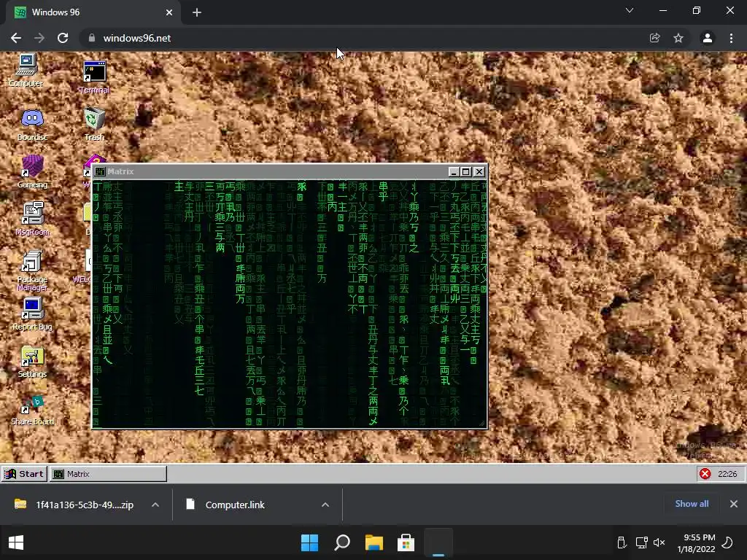The height and width of the screenshot is (560, 747).
Task: Click the muted volume tray icon
Action: (659, 542)
